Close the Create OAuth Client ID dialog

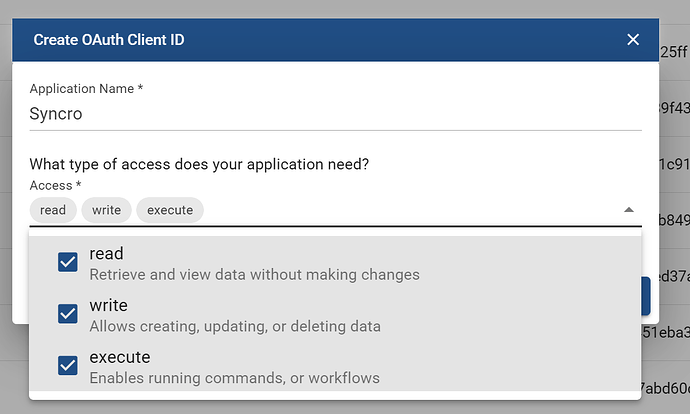pos(632,40)
